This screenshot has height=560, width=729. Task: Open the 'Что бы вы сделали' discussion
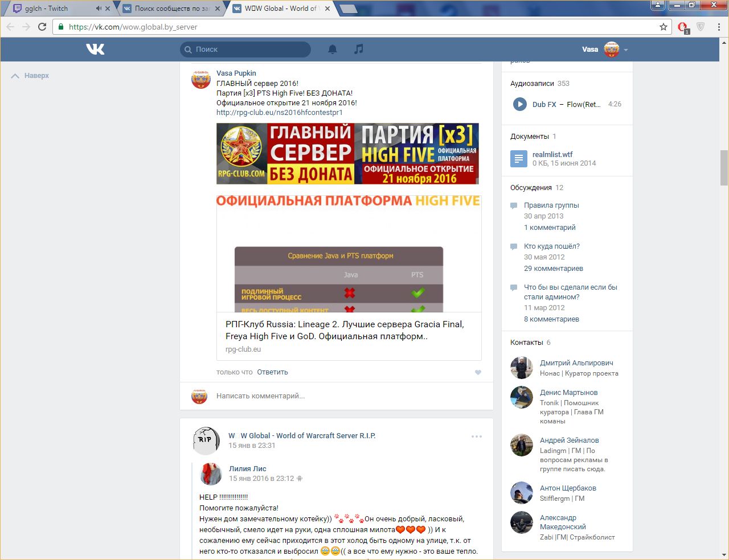tap(571, 292)
